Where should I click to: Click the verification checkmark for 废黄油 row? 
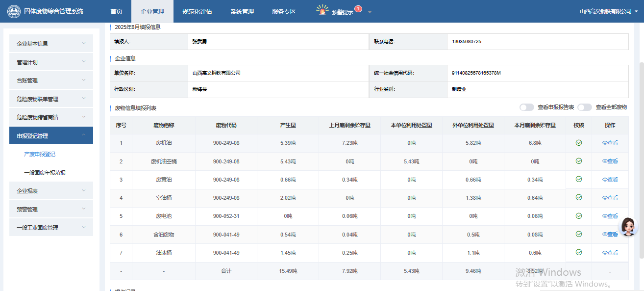pyautogui.click(x=578, y=179)
